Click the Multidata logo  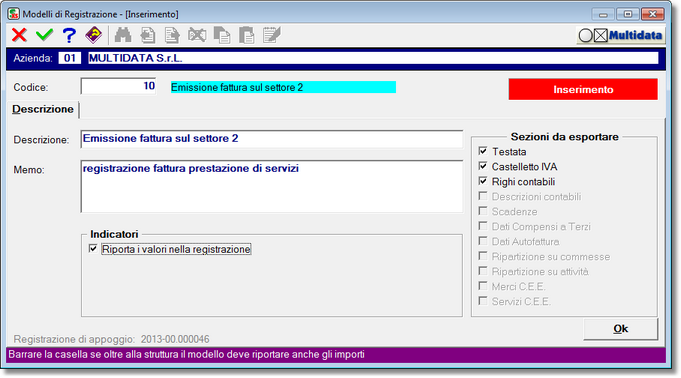coord(620,35)
